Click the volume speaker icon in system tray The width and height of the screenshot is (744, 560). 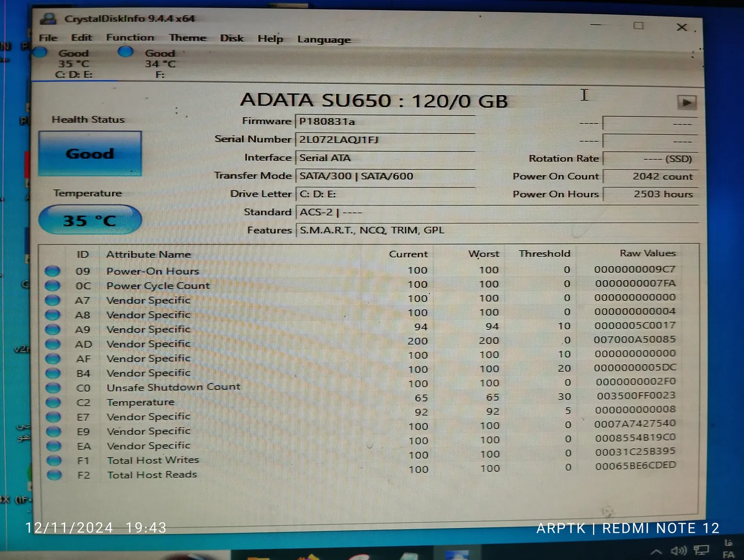click(678, 550)
